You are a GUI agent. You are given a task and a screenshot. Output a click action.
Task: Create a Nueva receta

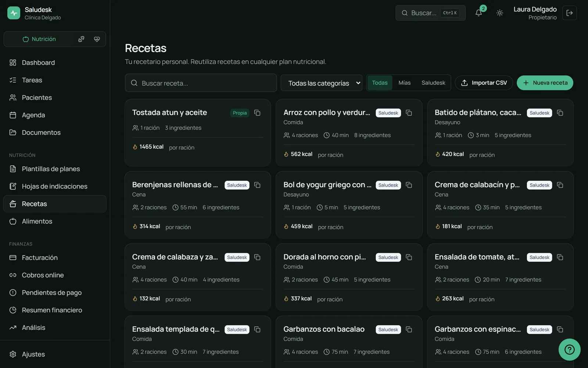545,83
